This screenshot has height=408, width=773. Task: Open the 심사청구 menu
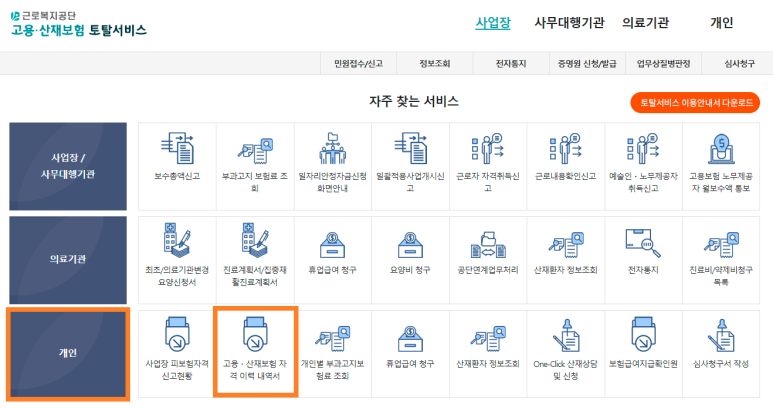739,64
